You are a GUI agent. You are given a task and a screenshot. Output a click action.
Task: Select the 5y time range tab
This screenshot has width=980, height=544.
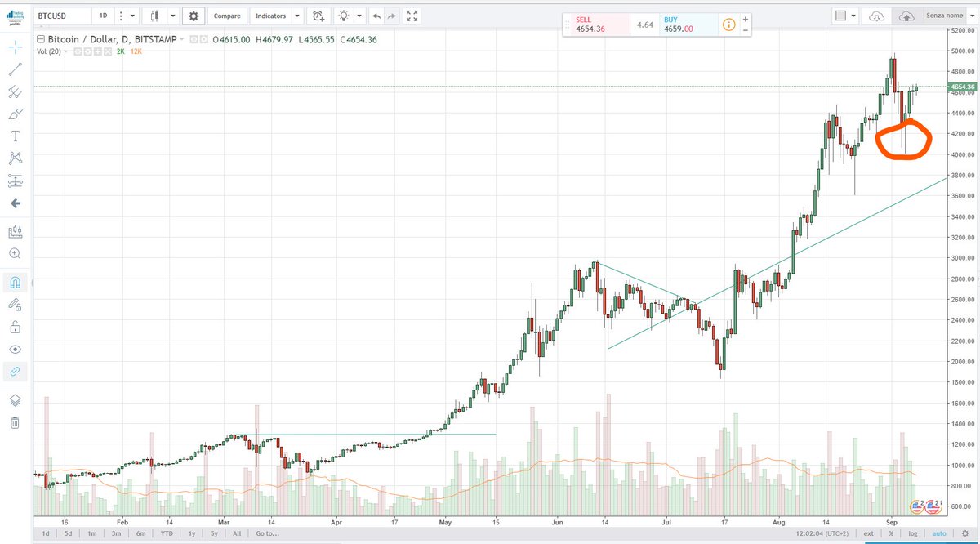click(x=213, y=533)
